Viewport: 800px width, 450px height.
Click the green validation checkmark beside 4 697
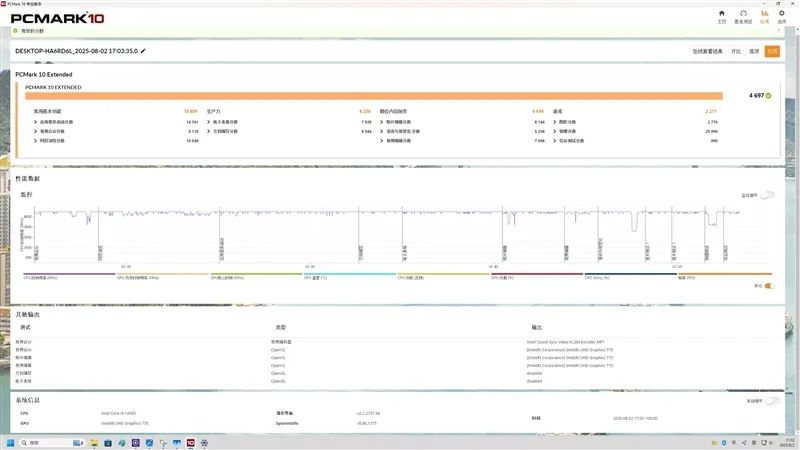pyautogui.click(x=768, y=96)
